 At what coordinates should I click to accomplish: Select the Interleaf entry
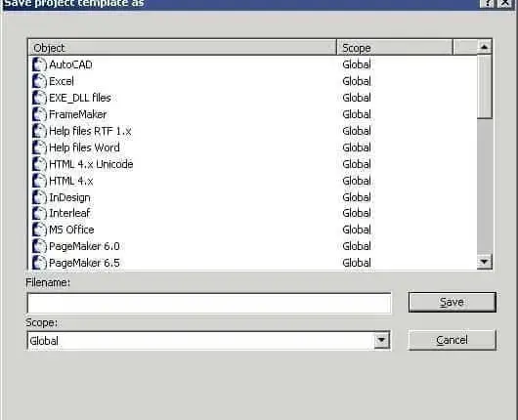click(69, 213)
